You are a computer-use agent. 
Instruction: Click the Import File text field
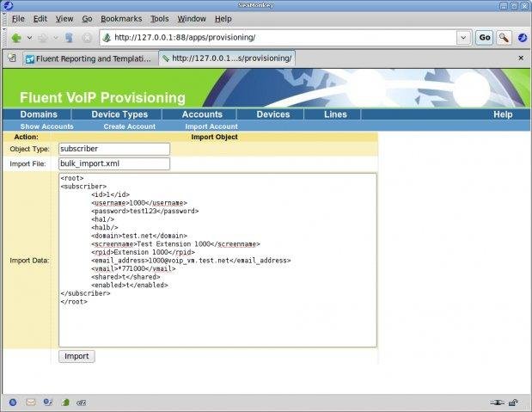coord(113,163)
